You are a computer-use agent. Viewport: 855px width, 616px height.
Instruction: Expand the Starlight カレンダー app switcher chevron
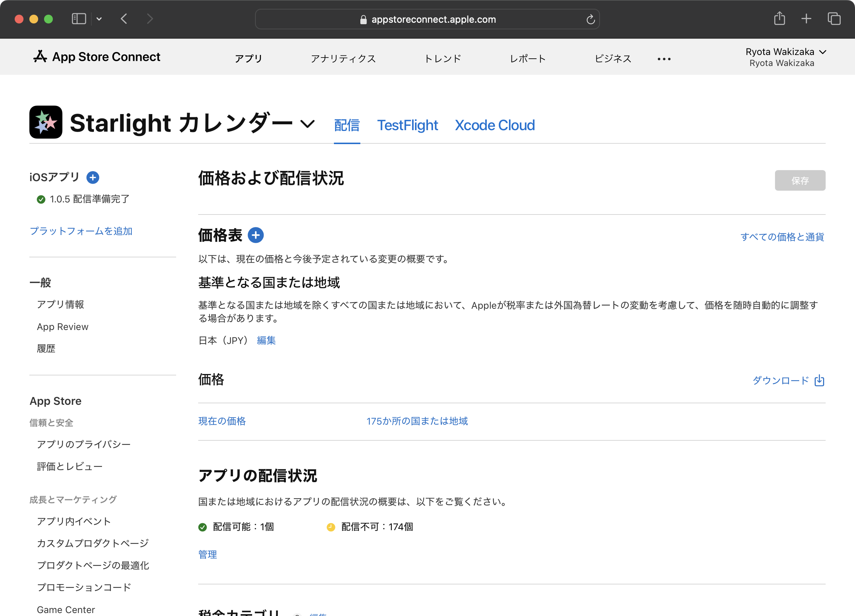tap(308, 124)
